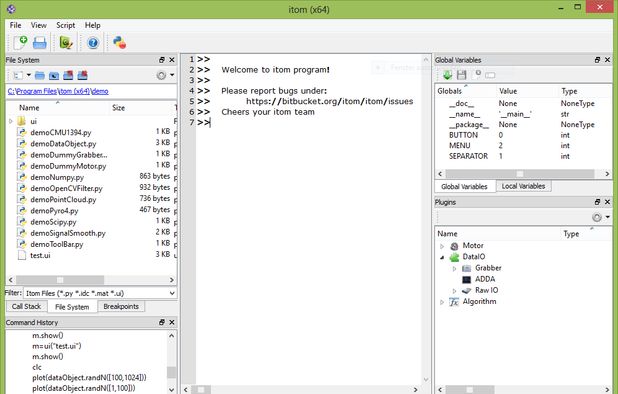Expand the Grabber plugin node

pos(454,268)
